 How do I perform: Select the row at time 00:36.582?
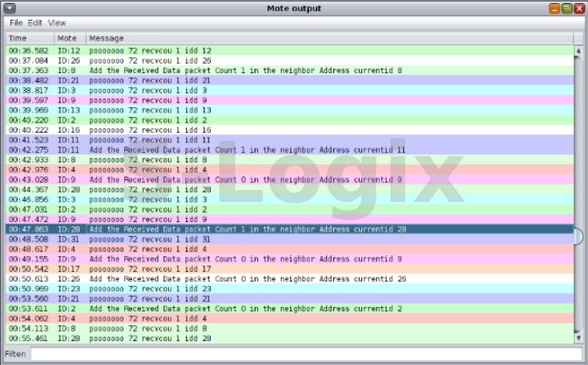(x=290, y=51)
